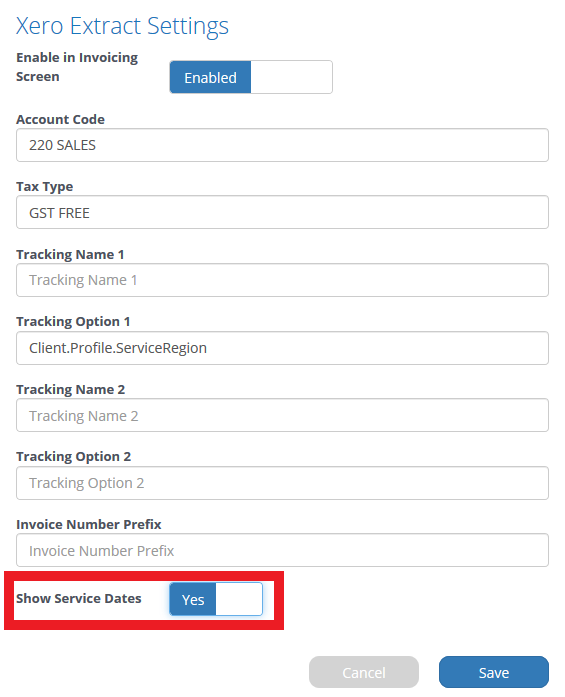The image size is (565, 697).
Task: Click the Account Code label
Action: [x=60, y=119]
